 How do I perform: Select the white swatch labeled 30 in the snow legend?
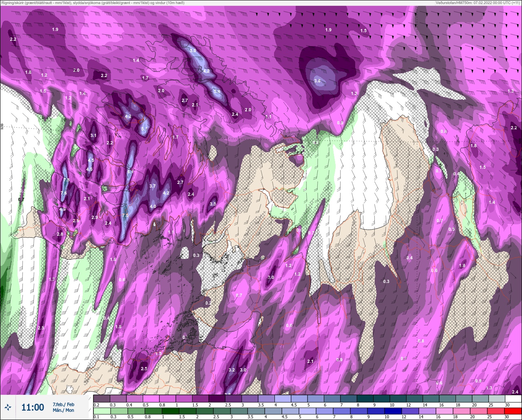click(513, 398)
